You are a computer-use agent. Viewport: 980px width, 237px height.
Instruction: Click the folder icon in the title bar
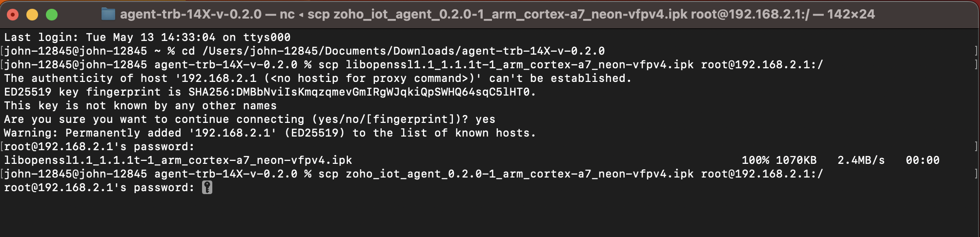point(108,14)
